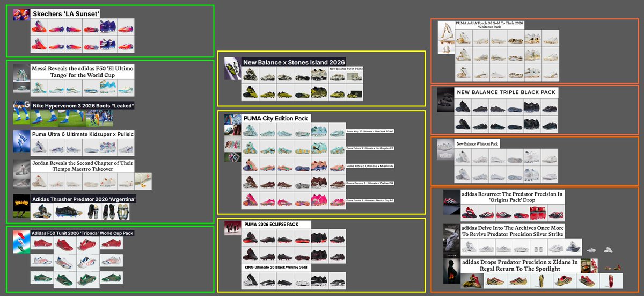Click the New Balance x Stones Island 2026 heading
This screenshot has height=296, width=644.
(294, 62)
